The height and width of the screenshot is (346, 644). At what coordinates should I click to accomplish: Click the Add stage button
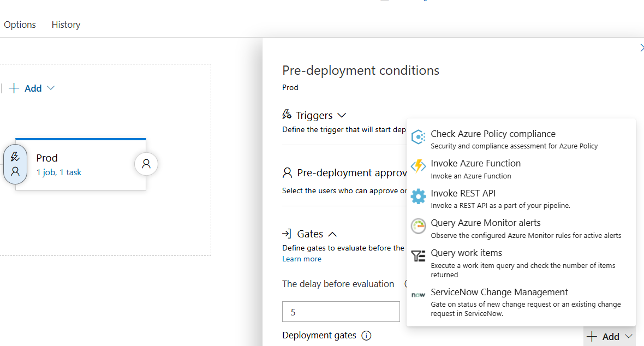click(26, 88)
